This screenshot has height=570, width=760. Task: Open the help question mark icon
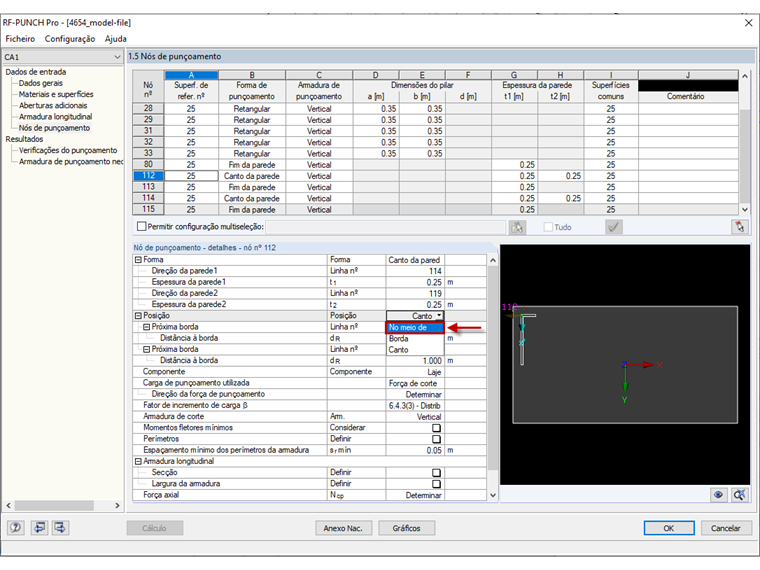pos(16,527)
